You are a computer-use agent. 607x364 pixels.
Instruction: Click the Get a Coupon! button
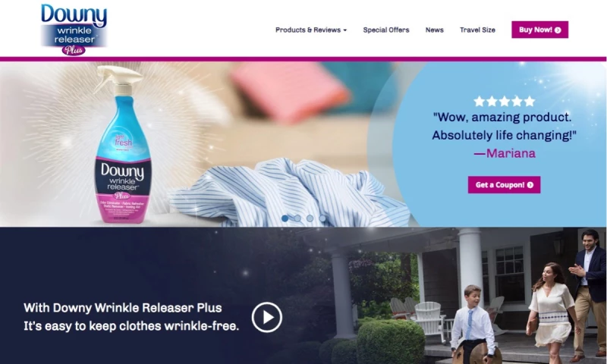pos(504,185)
